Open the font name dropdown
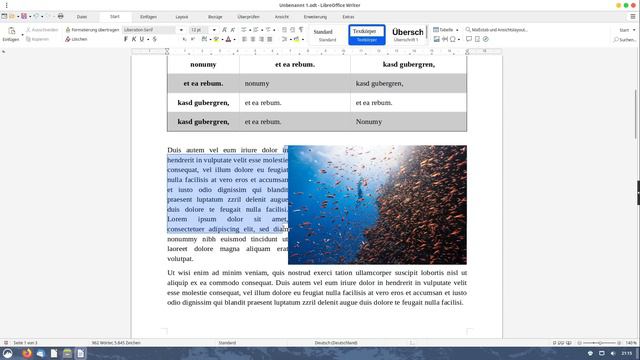640x360 pixels. tap(181, 30)
